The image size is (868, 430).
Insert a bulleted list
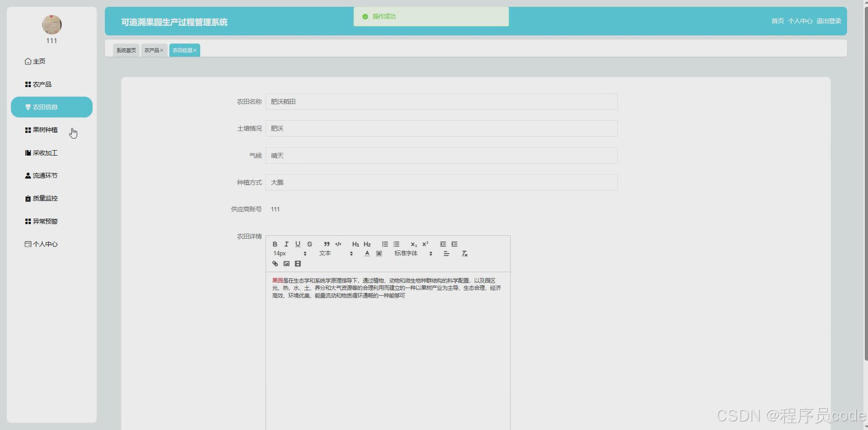(x=396, y=244)
